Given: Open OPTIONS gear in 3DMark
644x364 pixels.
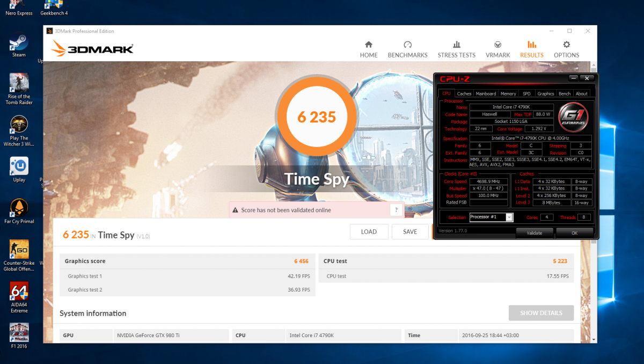Looking at the screenshot, I should (566, 49).
